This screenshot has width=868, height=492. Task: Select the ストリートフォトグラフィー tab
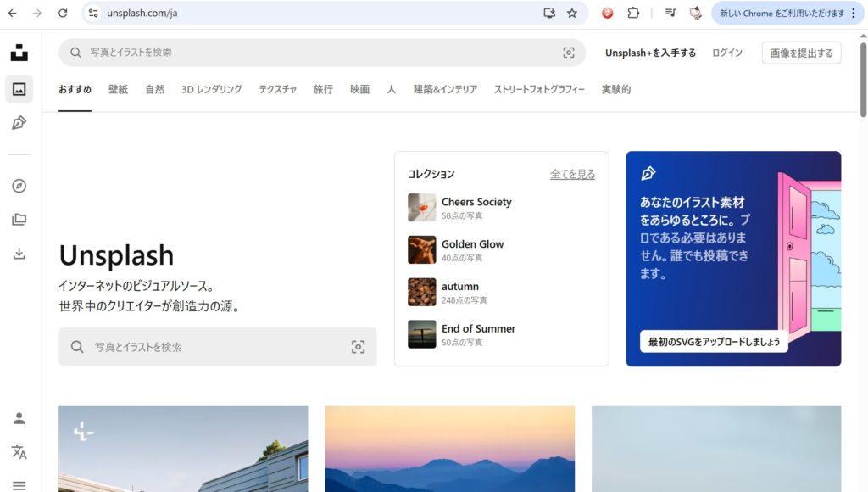539,89
